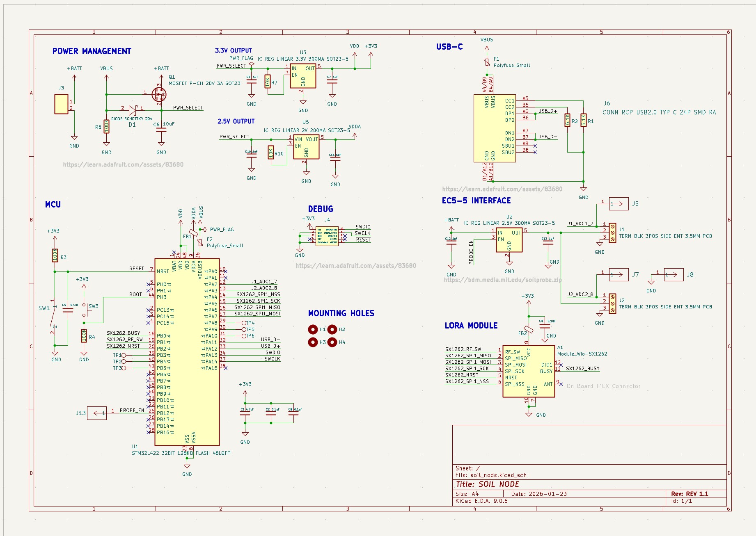Select the U5 2.5V regulator symbol
Viewport: 756px width, 536px height.
[306, 146]
